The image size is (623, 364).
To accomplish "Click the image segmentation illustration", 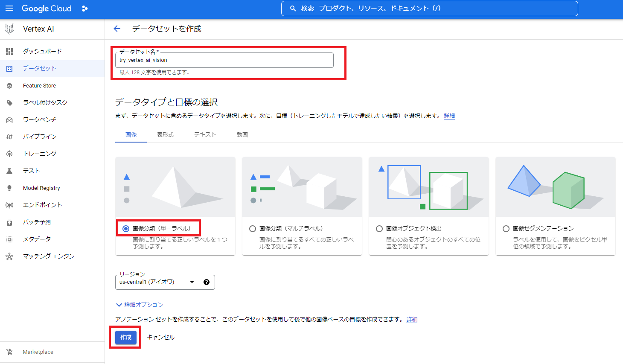I will click(556, 187).
